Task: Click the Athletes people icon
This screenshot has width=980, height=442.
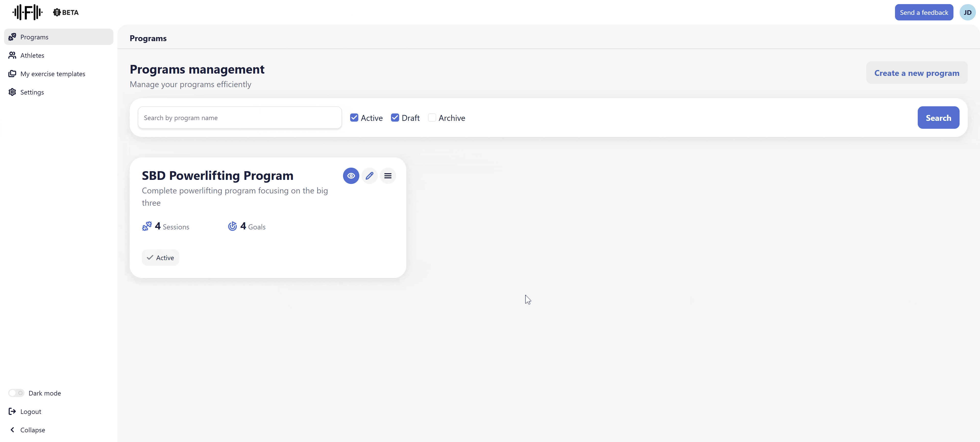Action: [12, 55]
